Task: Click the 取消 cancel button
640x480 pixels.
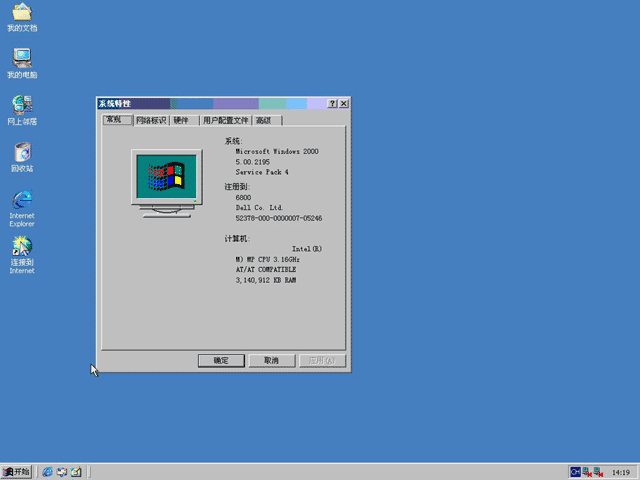Action: point(271,360)
